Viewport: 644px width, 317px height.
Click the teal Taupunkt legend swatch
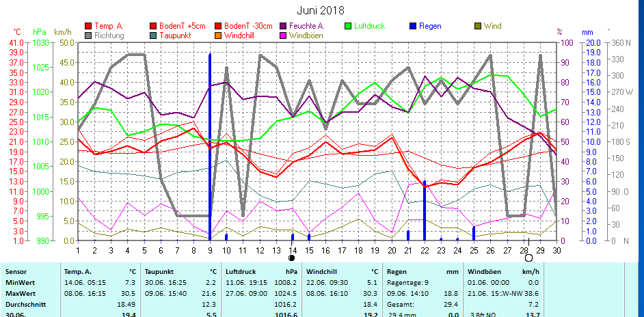pyautogui.click(x=154, y=36)
